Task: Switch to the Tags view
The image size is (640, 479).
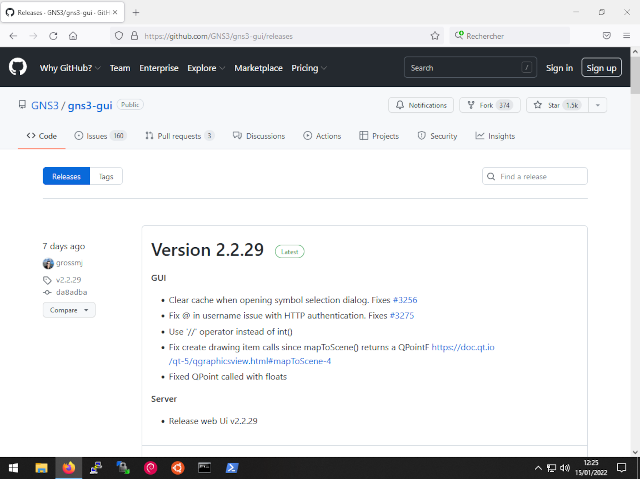Action: click(x=106, y=176)
